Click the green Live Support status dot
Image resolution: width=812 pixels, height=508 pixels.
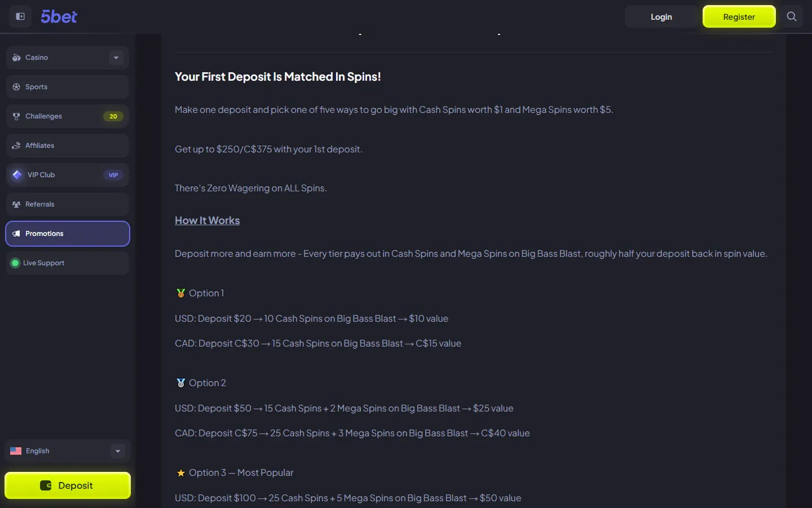tap(15, 263)
